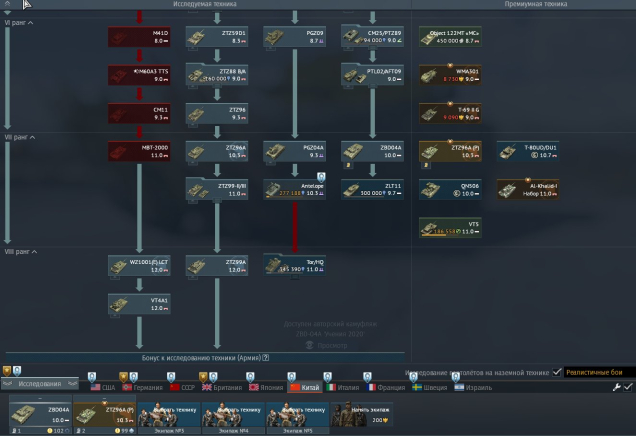Toggle research aircraft on ground vehicles checkbox

[557, 372]
